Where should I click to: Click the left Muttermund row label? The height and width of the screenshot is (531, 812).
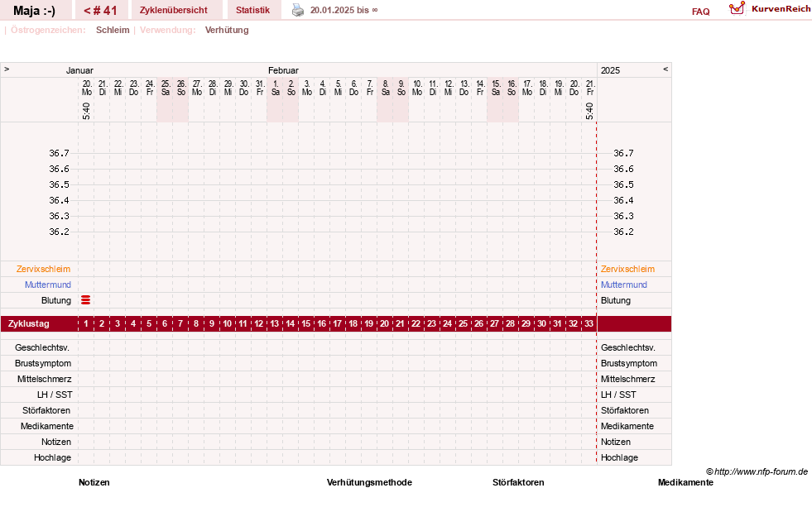48,285
